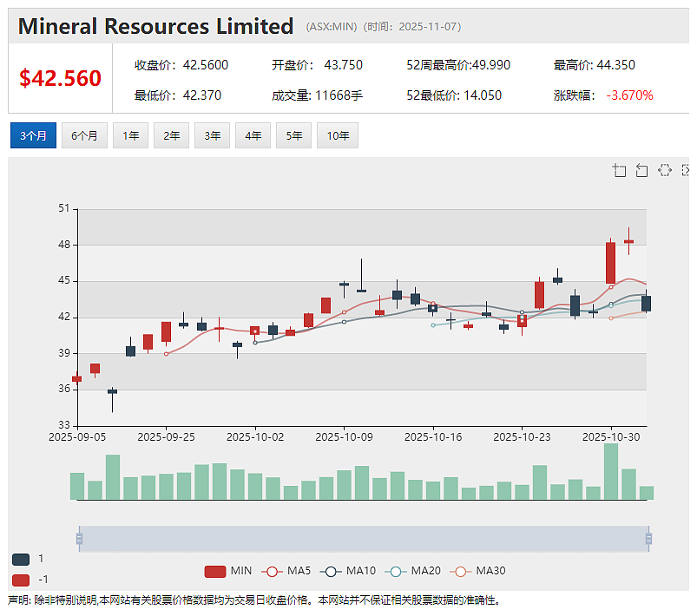The width and height of the screenshot is (697, 616).
Task: Switch to the 1年 chart range
Action: pos(131,135)
